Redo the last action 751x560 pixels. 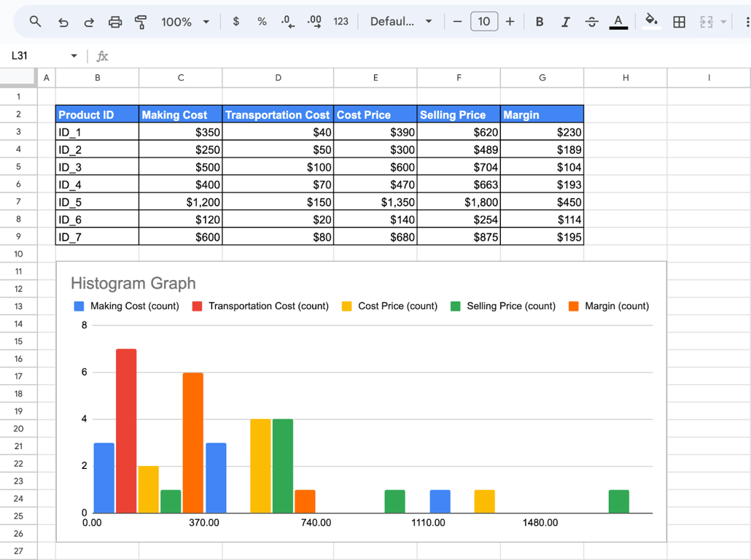click(89, 22)
